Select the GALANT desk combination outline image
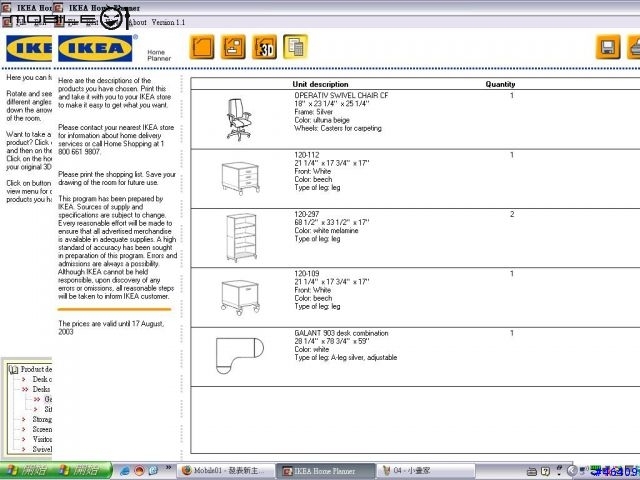640x480 pixels. click(x=240, y=355)
